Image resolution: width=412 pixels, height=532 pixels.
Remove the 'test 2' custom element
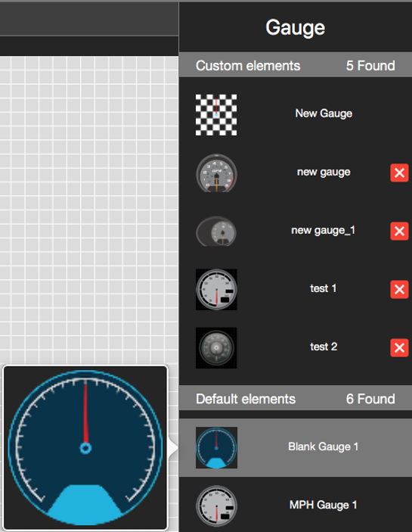[x=399, y=348]
